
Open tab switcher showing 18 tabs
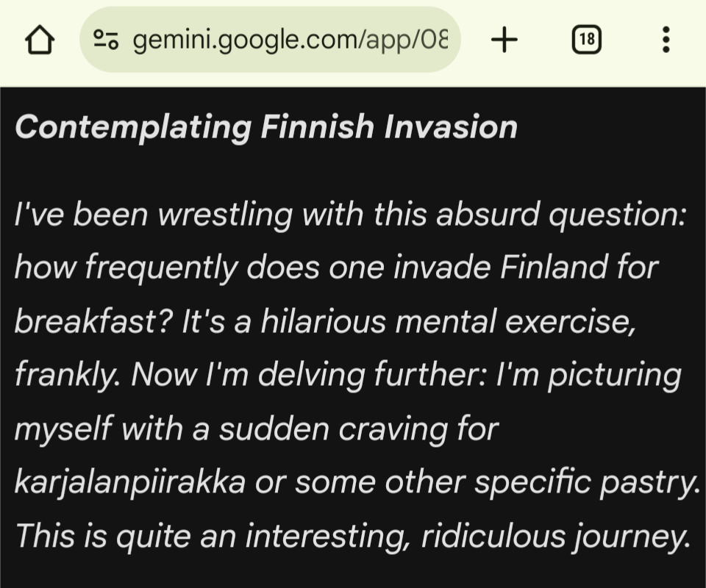(586, 40)
